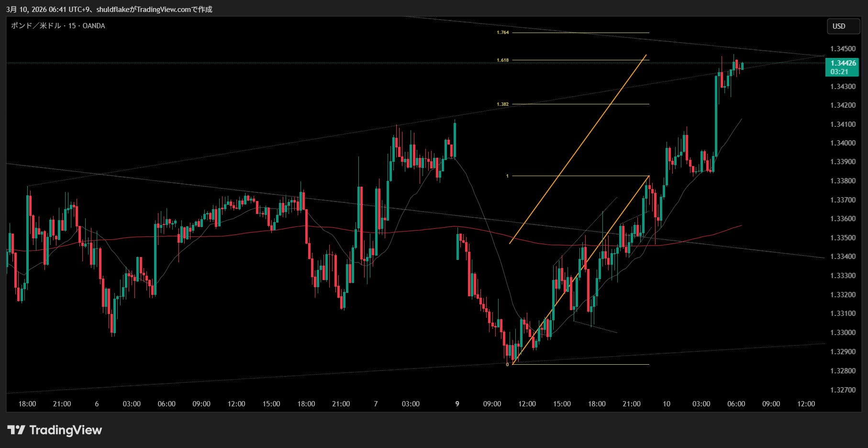This screenshot has height=448, width=868.
Task: Click the 1.34500 price axis label
Action: point(843,49)
